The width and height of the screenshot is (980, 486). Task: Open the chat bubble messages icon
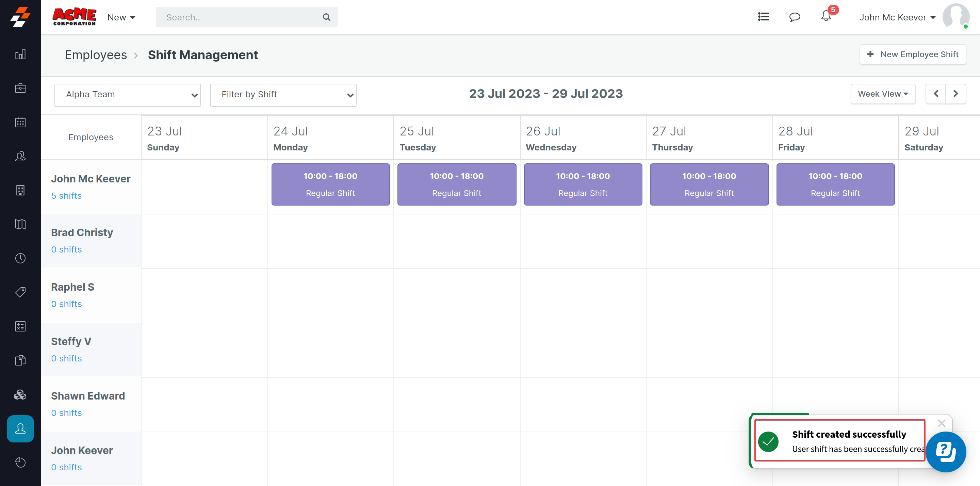point(794,17)
